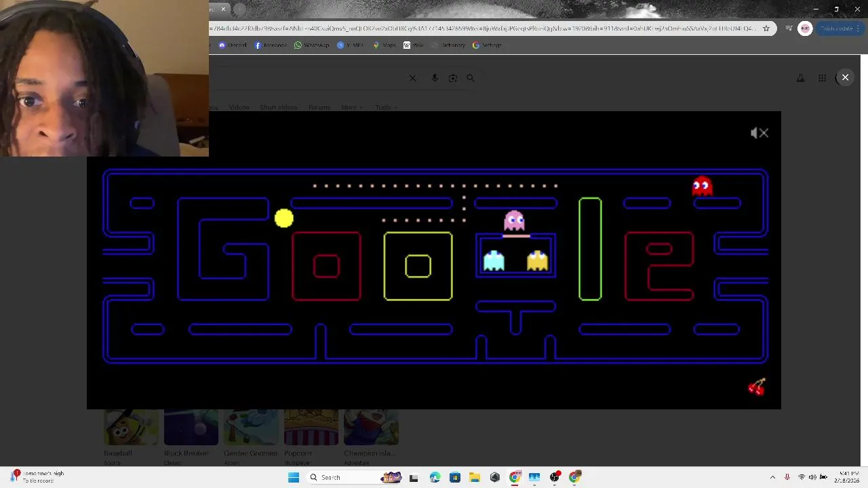This screenshot has height=488, width=868.
Task: Open Search Labs flask icon
Action: (800, 78)
